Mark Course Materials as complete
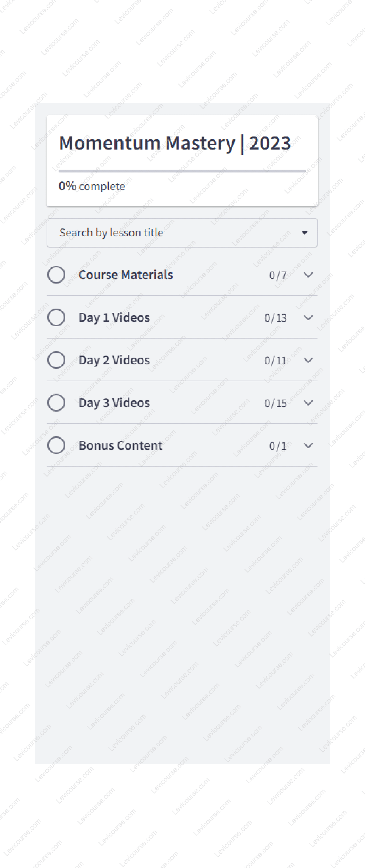Viewport: 365px width, 868px height. click(x=56, y=275)
